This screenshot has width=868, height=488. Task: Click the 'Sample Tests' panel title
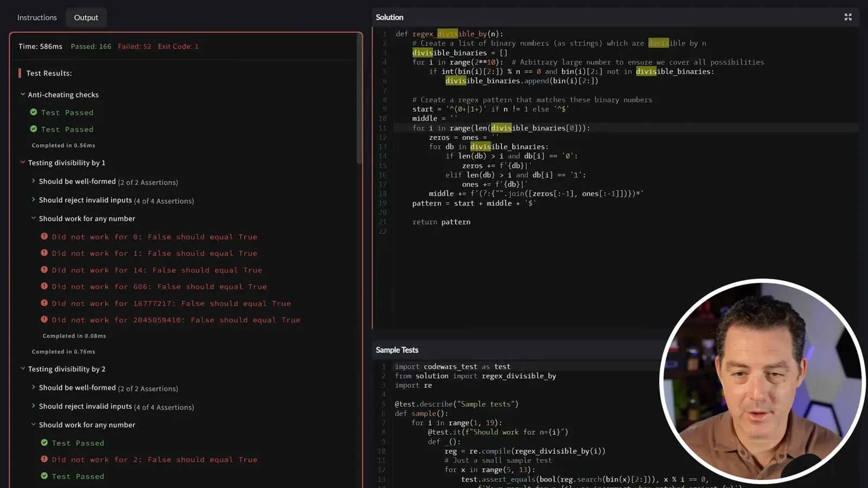point(397,350)
